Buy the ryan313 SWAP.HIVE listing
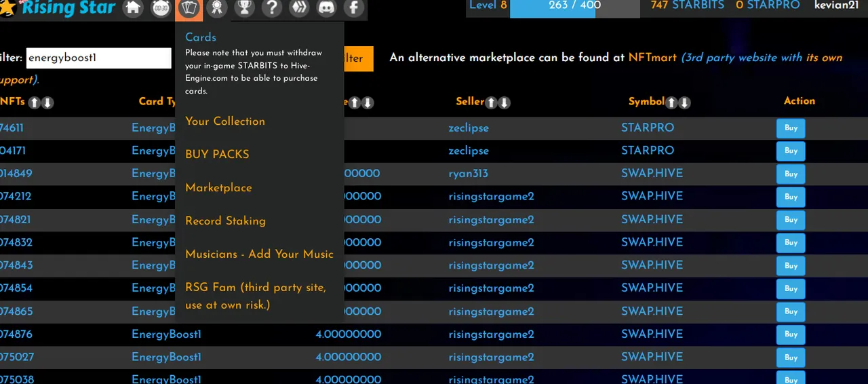Image resolution: width=868 pixels, height=384 pixels. tap(791, 174)
